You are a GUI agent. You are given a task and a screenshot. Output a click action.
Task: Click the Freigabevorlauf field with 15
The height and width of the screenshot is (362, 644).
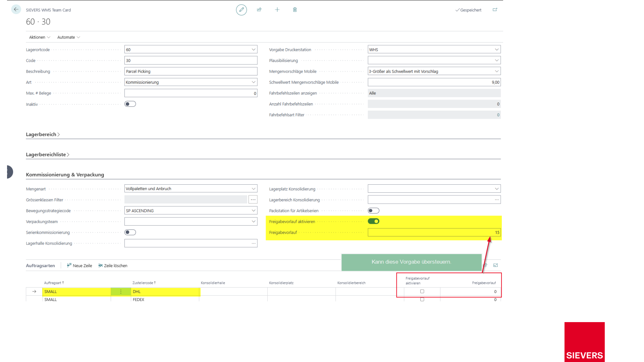pos(434,232)
